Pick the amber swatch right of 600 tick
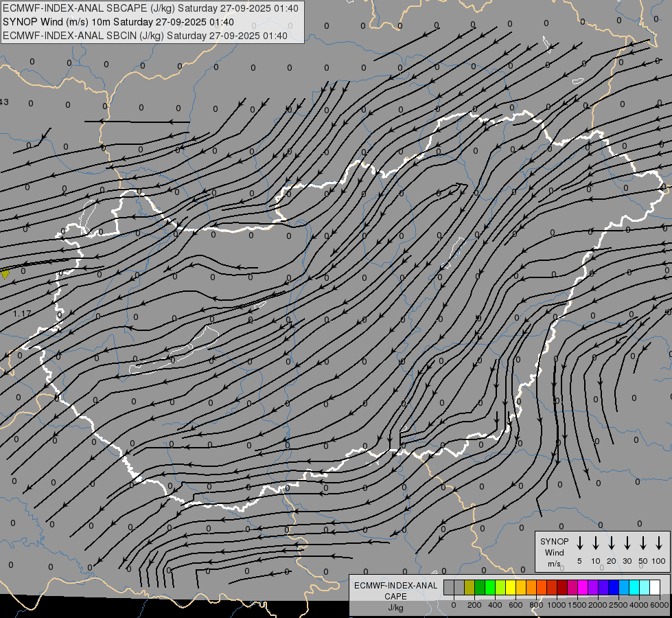The width and height of the screenshot is (672, 618). pyautogui.click(x=521, y=587)
